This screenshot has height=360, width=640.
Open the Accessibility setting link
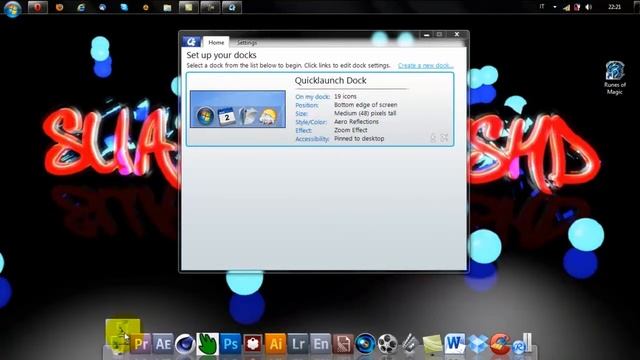(x=312, y=139)
